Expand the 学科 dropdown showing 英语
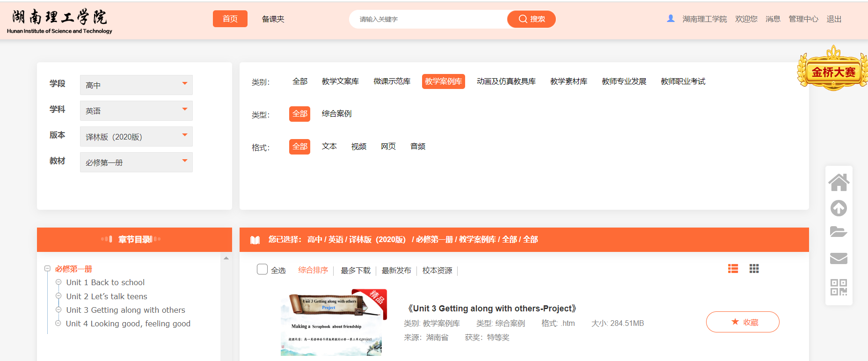Viewport: 868px width, 361px height. 136,111
